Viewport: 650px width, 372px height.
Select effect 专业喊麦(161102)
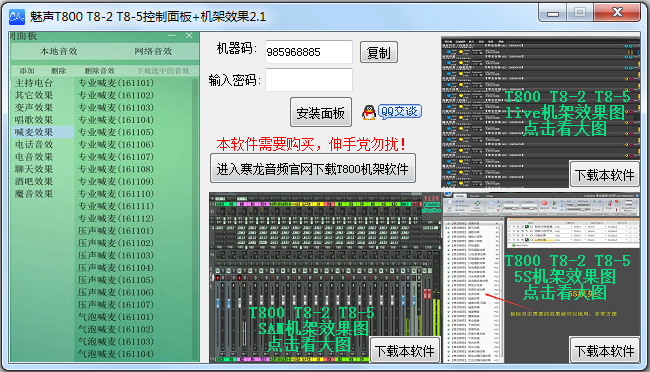point(116,95)
